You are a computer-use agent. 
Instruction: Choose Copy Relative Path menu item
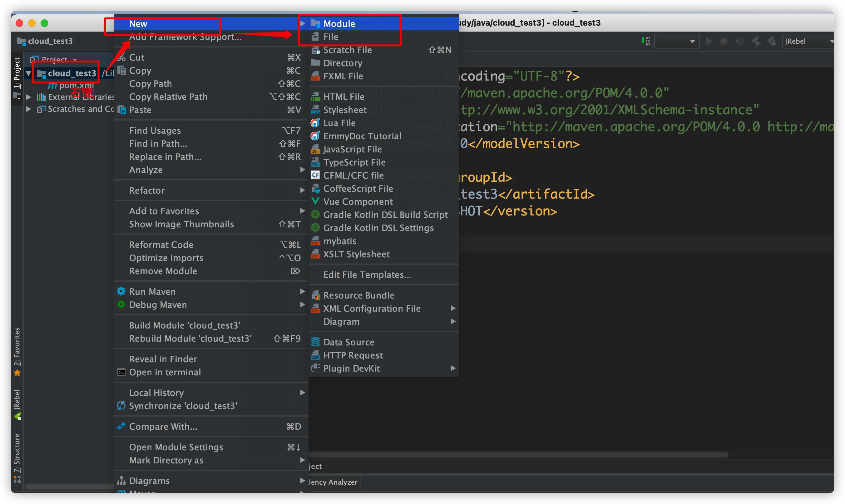pos(211,97)
